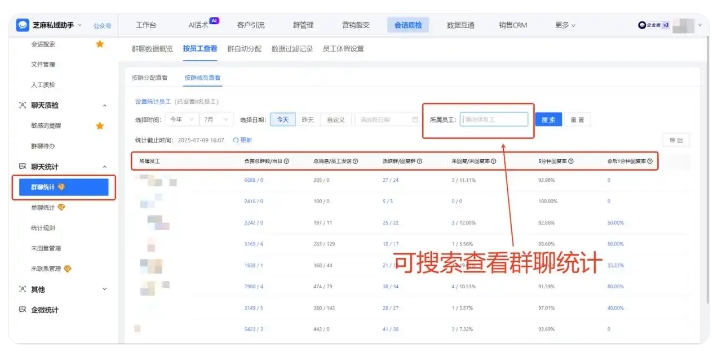The width and height of the screenshot is (725, 361).
Task: Click the 芝麻私域助手 blue logo icon
Action: tap(22, 25)
